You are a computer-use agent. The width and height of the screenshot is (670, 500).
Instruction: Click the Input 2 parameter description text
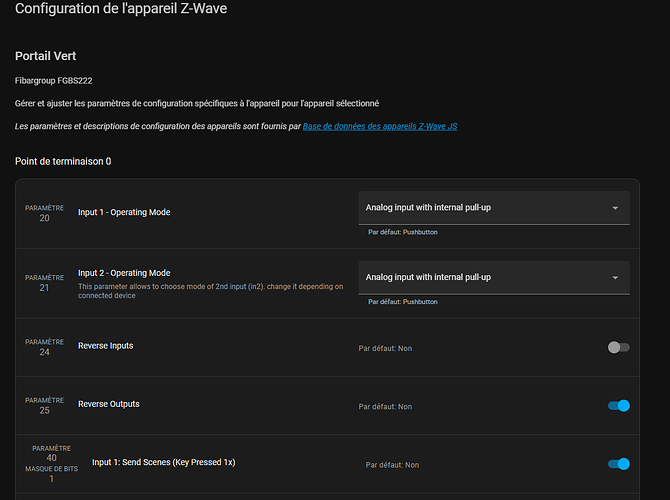[x=210, y=291]
